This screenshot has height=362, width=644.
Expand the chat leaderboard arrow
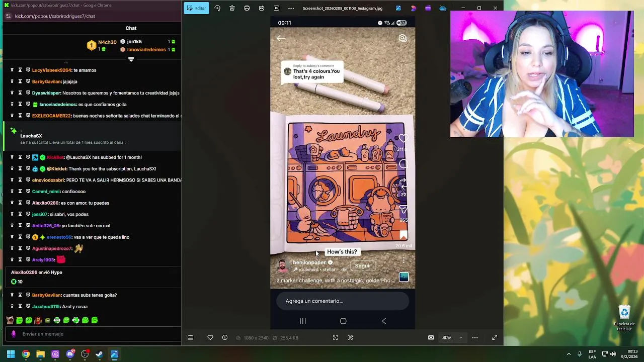pyautogui.click(x=131, y=59)
